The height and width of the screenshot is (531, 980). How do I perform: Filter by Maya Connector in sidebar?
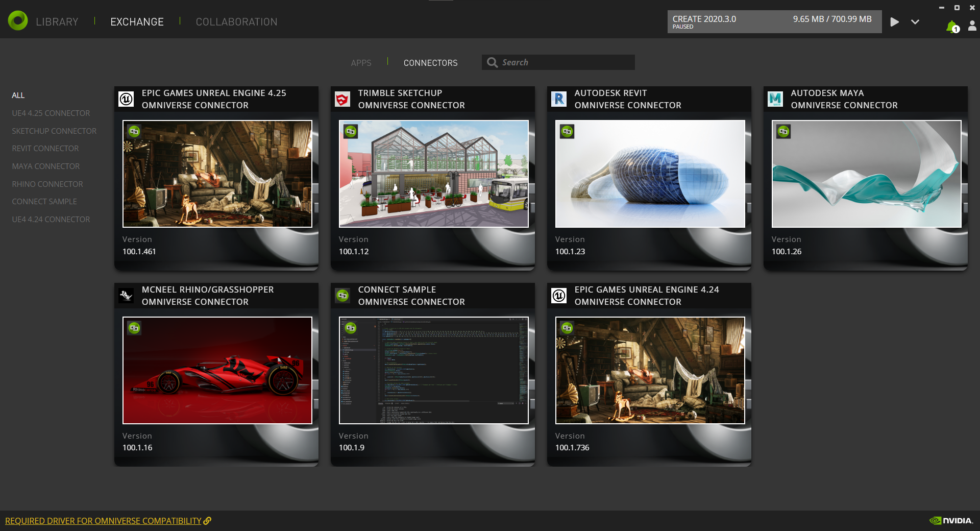click(x=46, y=166)
